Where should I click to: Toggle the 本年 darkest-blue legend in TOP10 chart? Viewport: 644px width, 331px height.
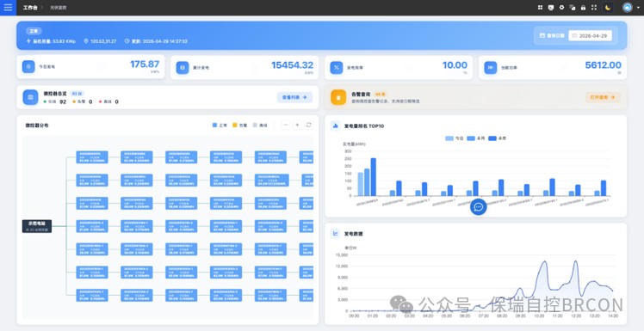[498, 138]
